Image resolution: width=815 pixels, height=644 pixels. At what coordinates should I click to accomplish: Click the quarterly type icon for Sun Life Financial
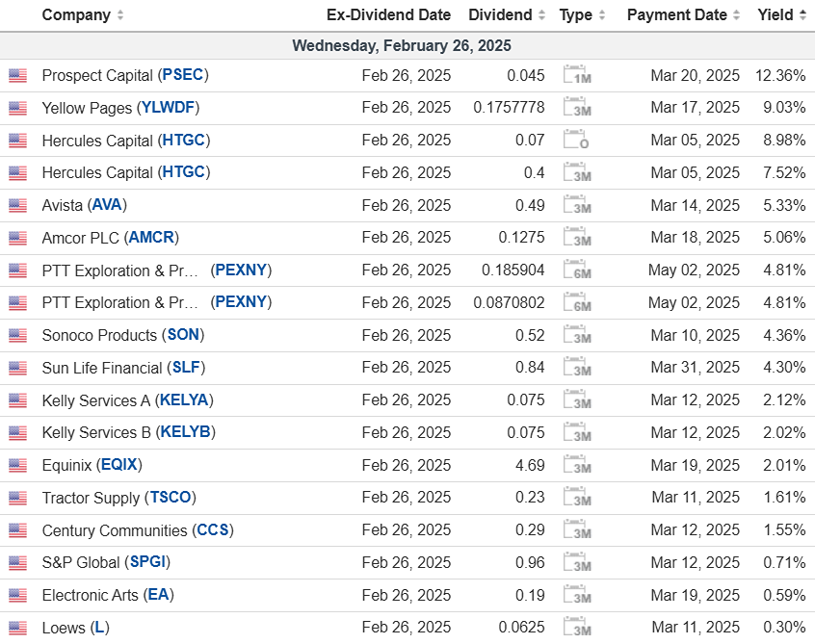click(576, 368)
